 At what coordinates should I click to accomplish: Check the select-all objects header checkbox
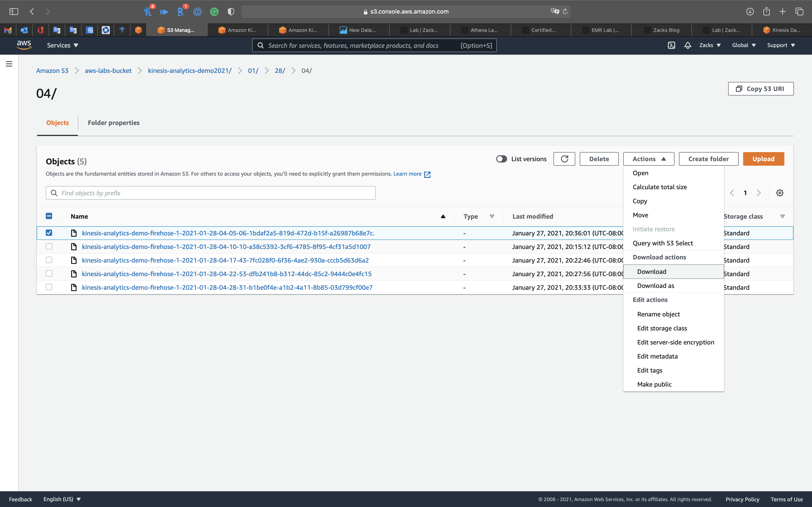coord(49,216)
